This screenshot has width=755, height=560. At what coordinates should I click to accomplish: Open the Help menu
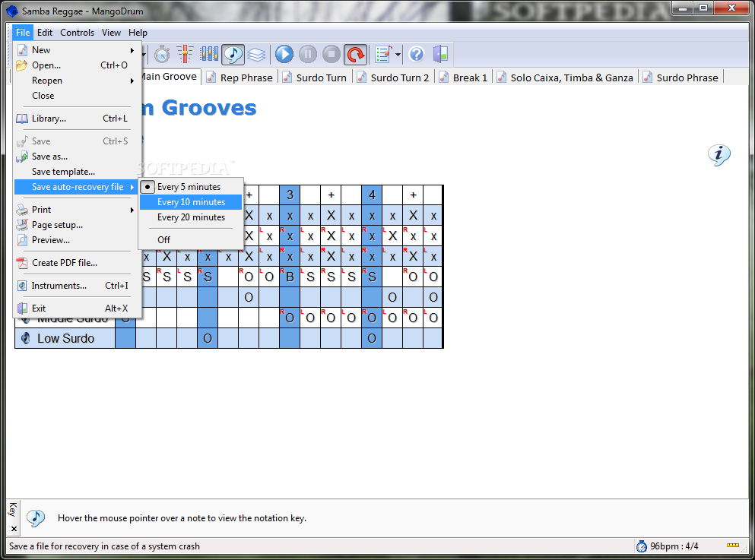pyautogui.click(x=138, y=33)
